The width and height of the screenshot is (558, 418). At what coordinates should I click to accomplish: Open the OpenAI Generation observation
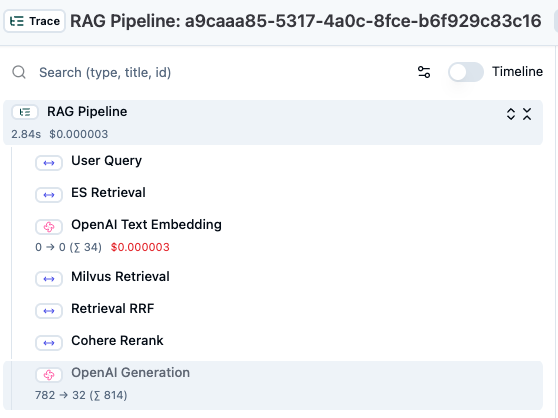[273, 385]
